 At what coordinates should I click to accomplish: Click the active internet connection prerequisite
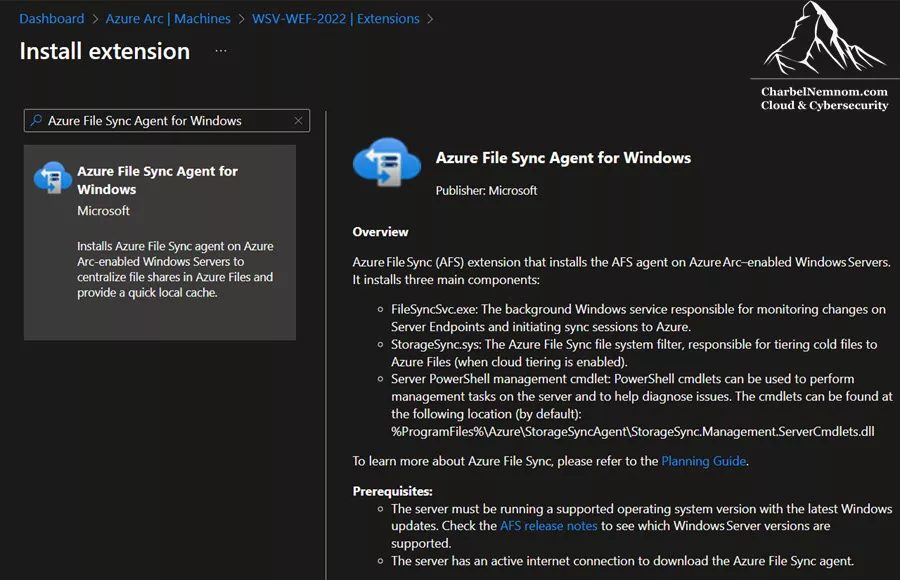[x=622, y=561]
